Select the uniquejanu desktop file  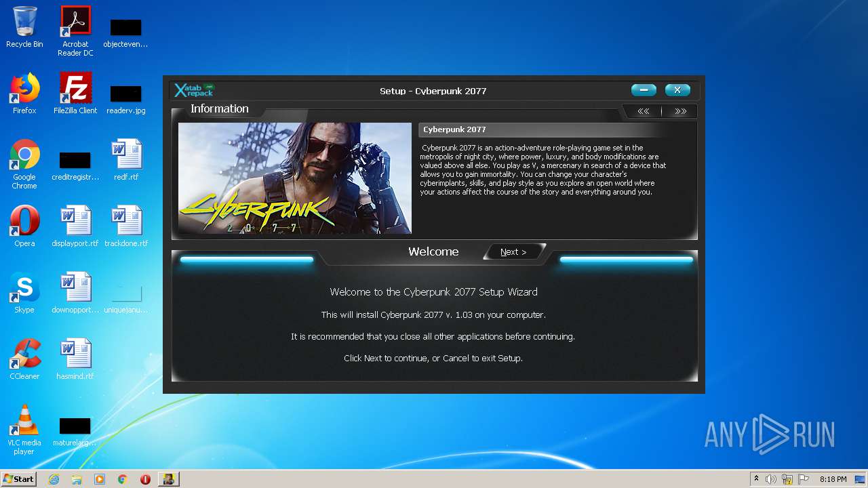(126, 298)
